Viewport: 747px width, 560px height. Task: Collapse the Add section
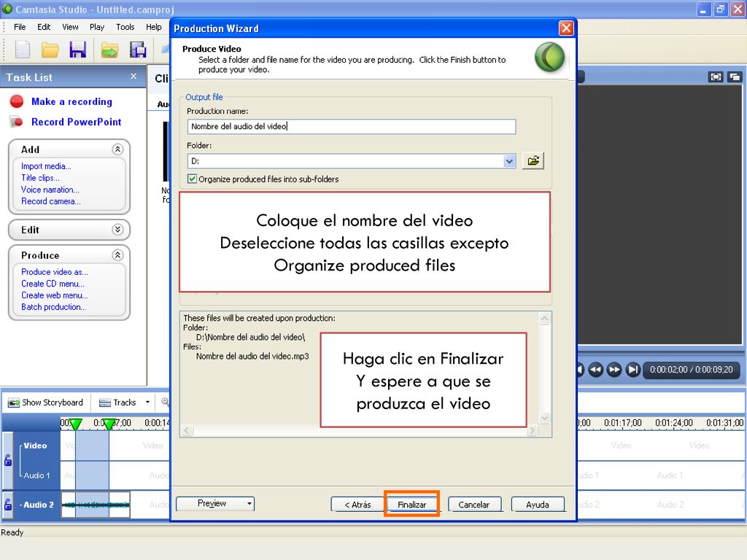point(117,149)
